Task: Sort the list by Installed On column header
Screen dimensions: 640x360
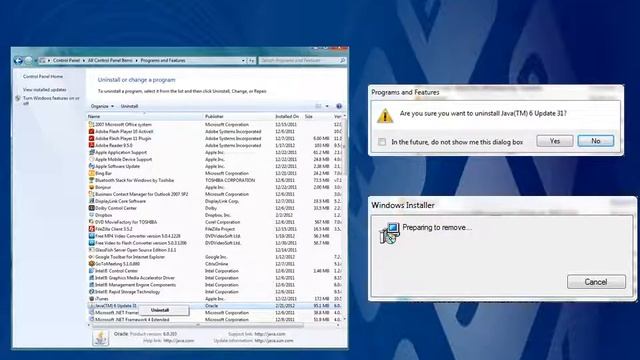Action: [x=288, y=117]
